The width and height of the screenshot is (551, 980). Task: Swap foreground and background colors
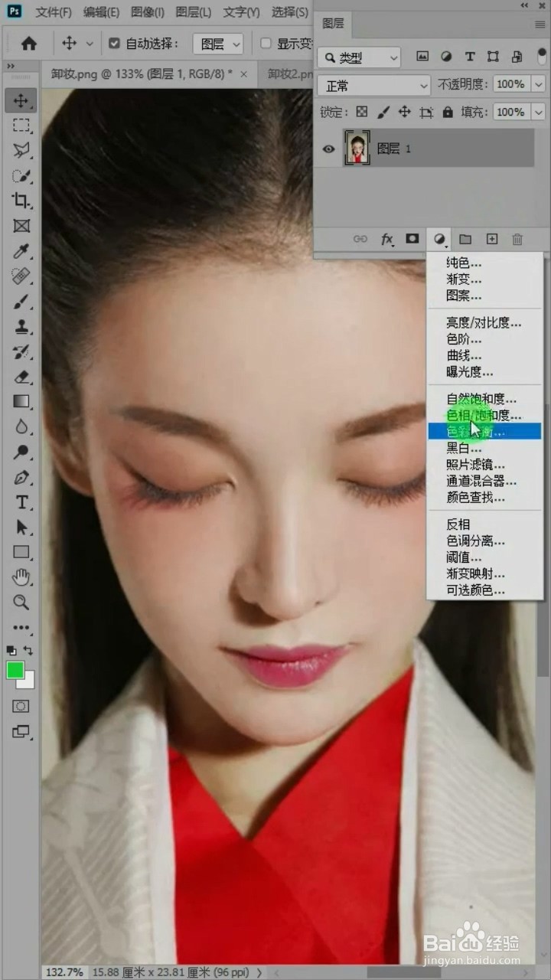pyautogui.click(x=28, y=651)
